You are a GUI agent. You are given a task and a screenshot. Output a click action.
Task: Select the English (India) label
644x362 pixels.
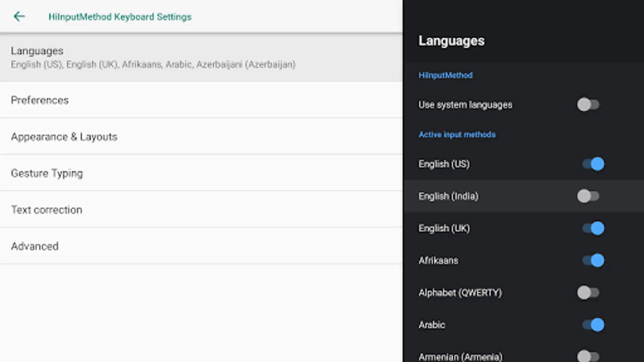coord(448,196)
